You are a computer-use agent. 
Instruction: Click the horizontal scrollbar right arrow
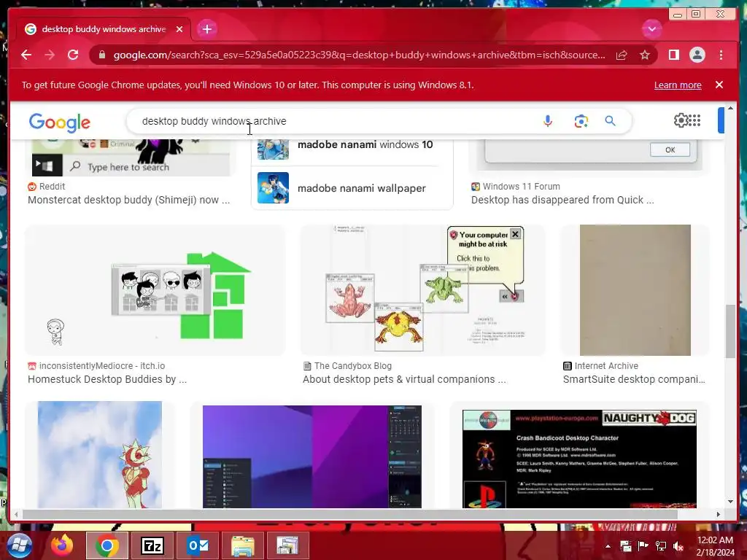pos(718,514)
